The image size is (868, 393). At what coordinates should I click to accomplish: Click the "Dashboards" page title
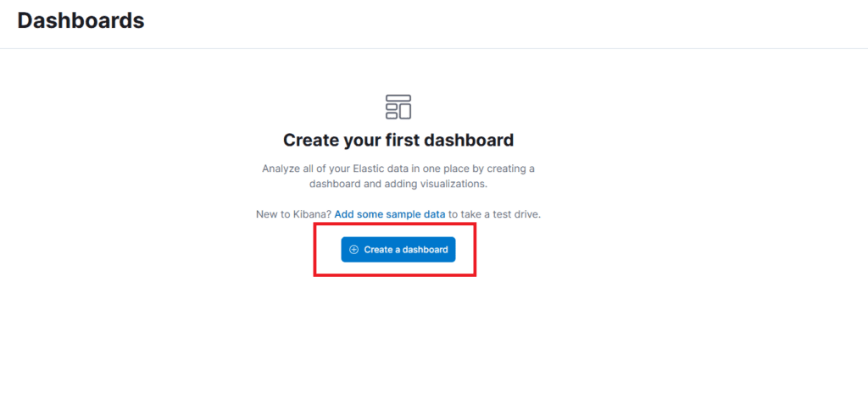(81, 21)
